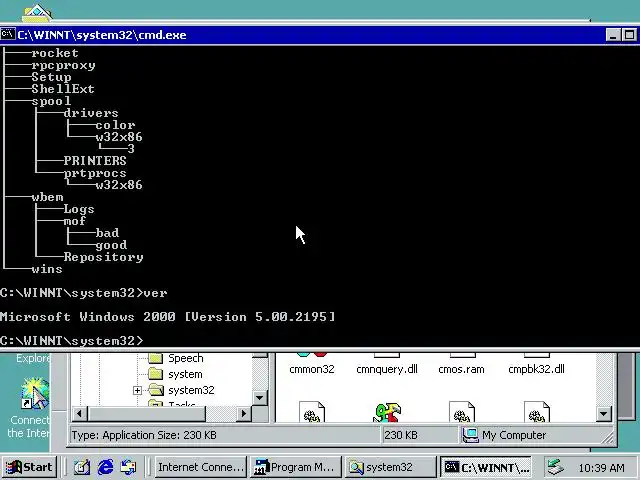Viewport: 640px width, 480px height.
Task: Open Outlook Express quick launch icon
Action: coord(129,467)
